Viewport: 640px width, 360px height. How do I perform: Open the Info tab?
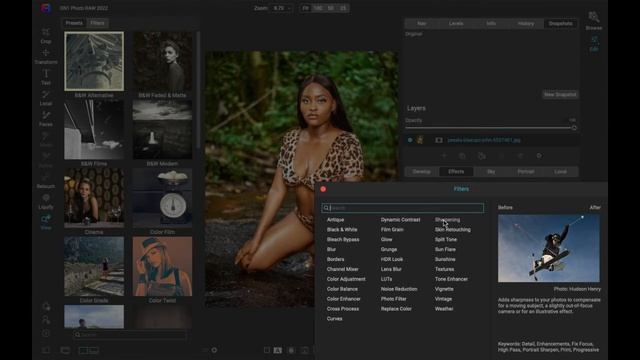coord(491,24)
